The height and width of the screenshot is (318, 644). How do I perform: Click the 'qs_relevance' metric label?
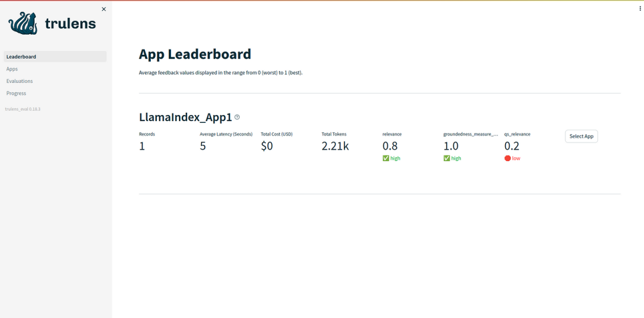(x=517, y=134)
